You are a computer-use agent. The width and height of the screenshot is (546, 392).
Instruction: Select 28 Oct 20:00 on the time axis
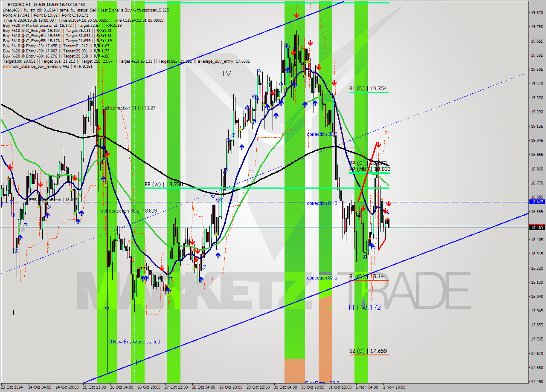click(231, 387)
